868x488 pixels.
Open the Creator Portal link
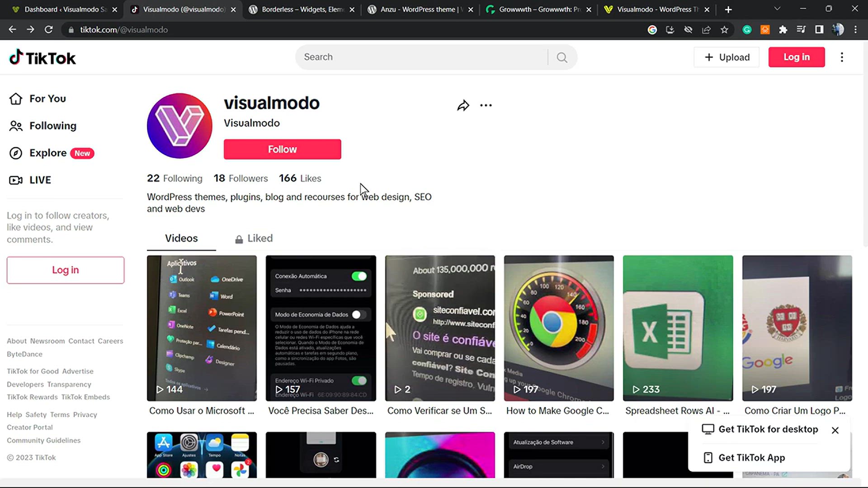pos(30,427)
